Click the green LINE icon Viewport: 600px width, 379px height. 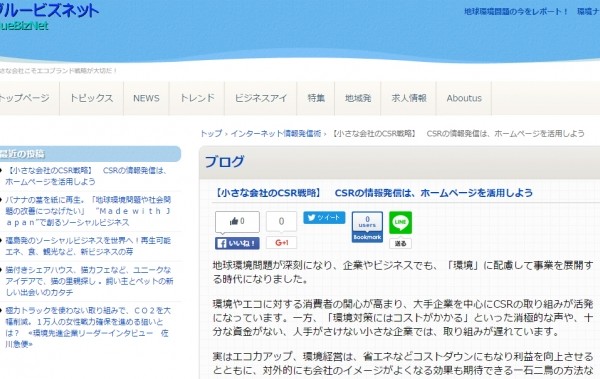pos(400,222)
